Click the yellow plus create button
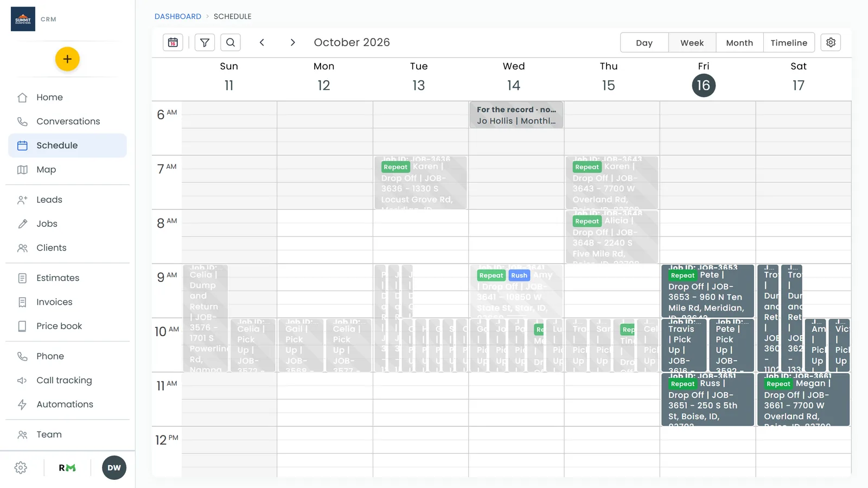Screen dimensions: 868x488 coord(67,59)
